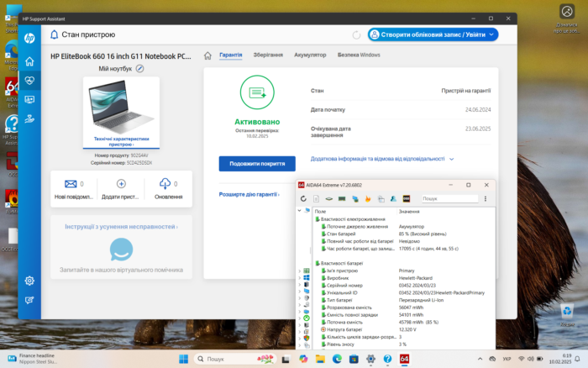Switch to the Зберігання tab
The width and height of the screenshot is (588, 368).
[x=268, y=55]
